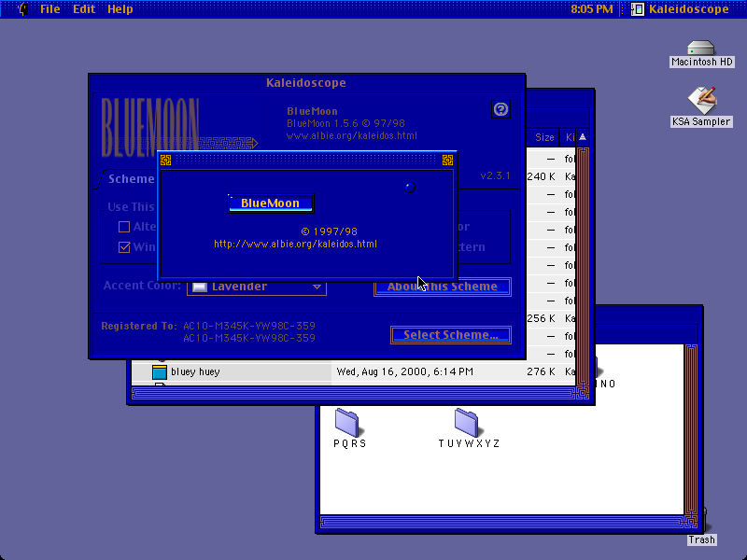Click the small blue sphere in the about popup
Viewport: 747px width, 560px height.
(x=410, y=188)
